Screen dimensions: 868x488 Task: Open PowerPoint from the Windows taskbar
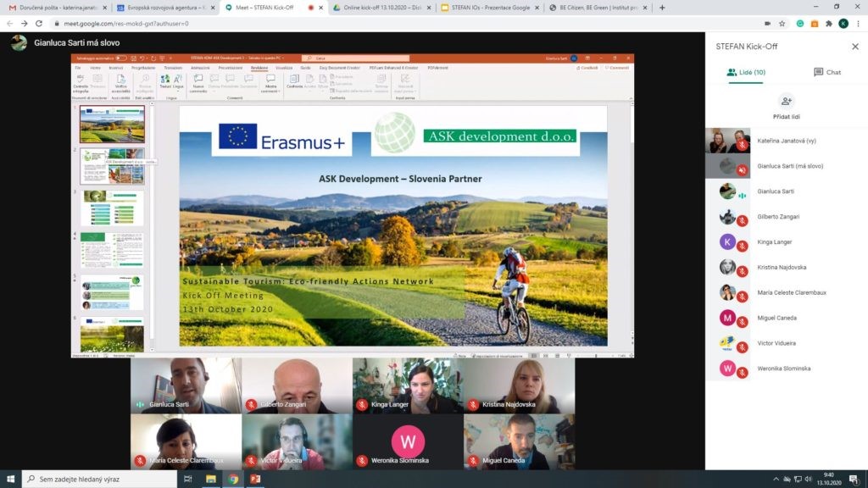(x=255, y=480)
